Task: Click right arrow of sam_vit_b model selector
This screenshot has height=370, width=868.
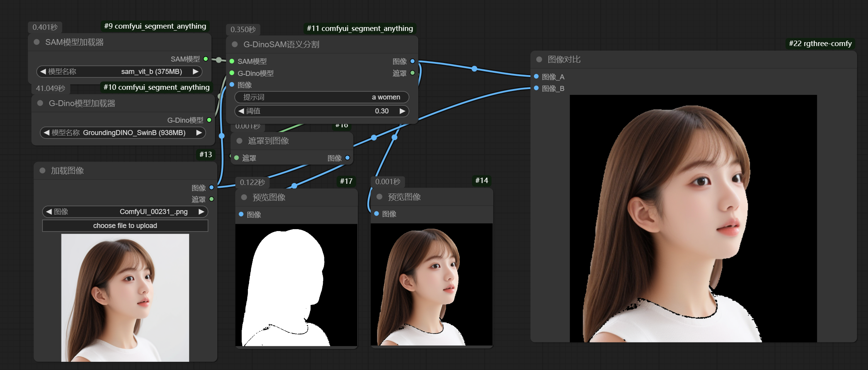Action: 196,72
